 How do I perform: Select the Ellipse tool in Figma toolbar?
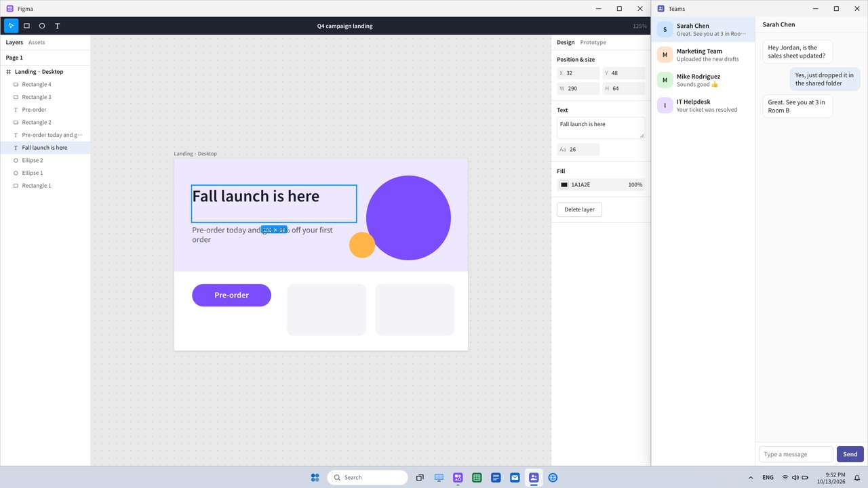point(42,26)
